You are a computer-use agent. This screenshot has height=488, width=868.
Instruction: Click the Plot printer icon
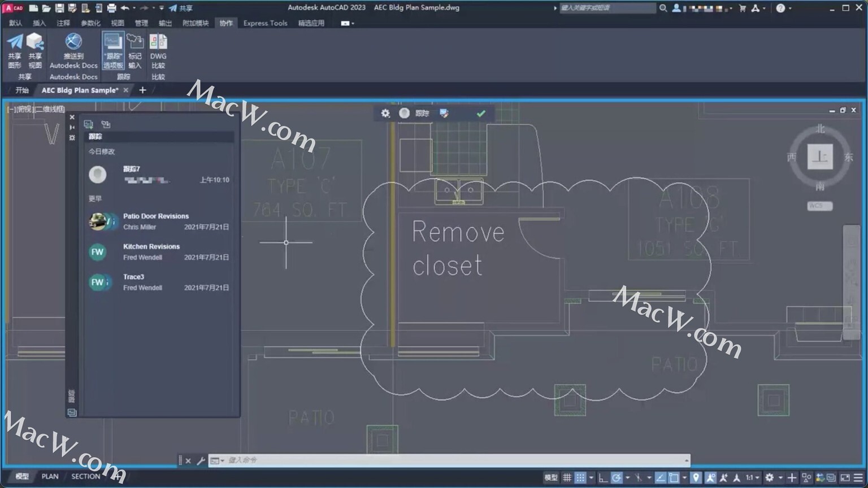(x=111, y=8)
